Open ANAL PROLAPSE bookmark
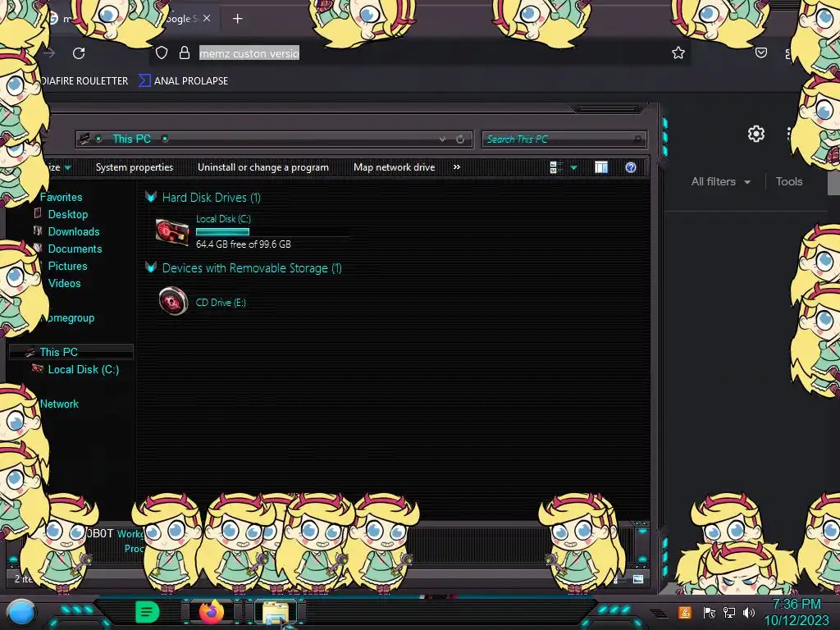The height and width of the screenshot is (630, 840). click(x=183, y=81)
